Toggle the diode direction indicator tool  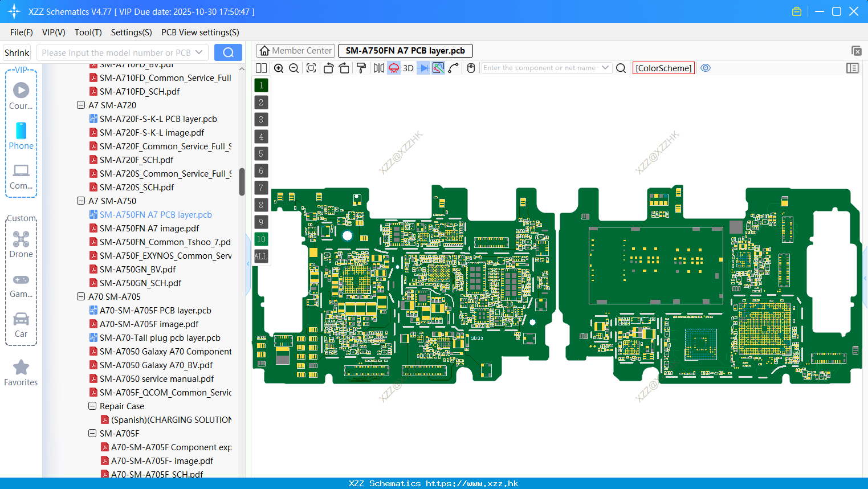point(423,68)
